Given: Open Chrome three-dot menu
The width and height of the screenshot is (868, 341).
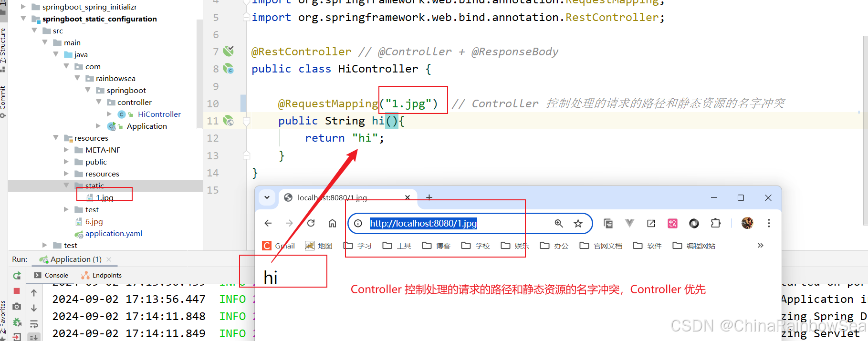Looking at the screenshot, I should tap(768, 223).
